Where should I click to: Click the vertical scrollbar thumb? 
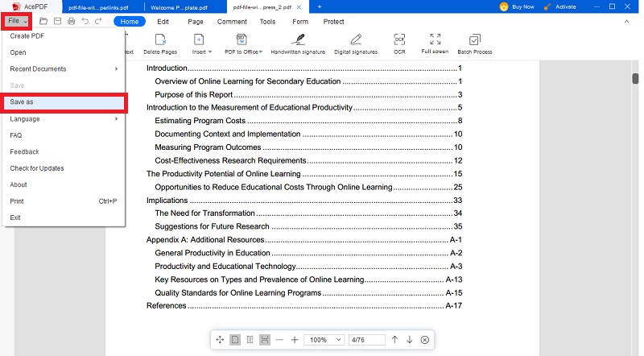coord(635,78)
